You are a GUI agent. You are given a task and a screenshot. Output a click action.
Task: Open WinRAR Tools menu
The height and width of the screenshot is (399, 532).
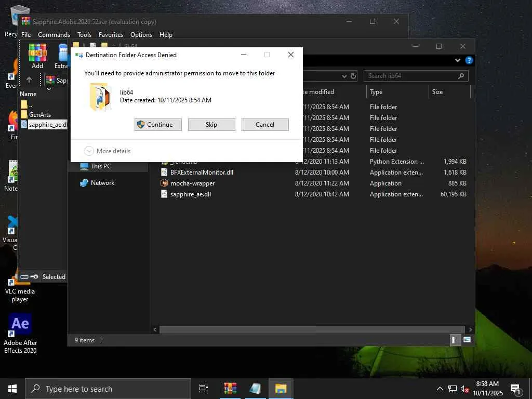(84, 35)
